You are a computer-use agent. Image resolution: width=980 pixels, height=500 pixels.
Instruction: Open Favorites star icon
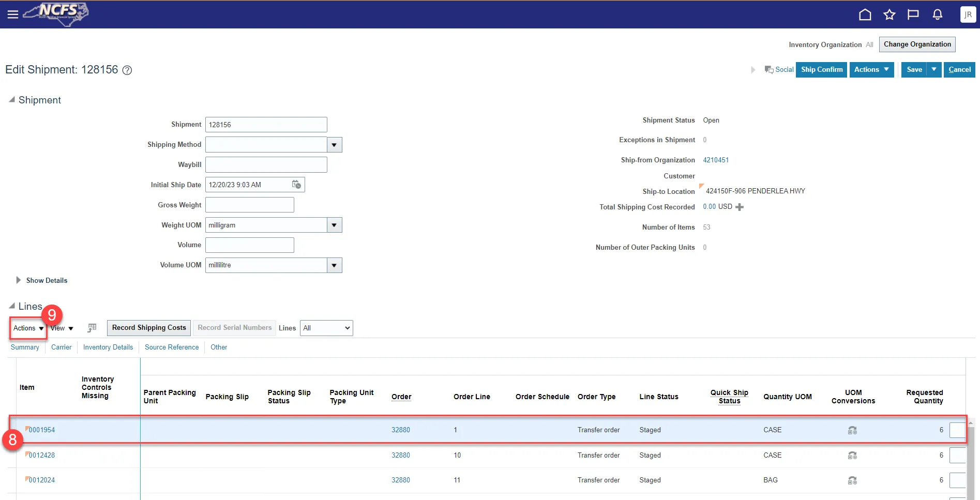point(889,14)
